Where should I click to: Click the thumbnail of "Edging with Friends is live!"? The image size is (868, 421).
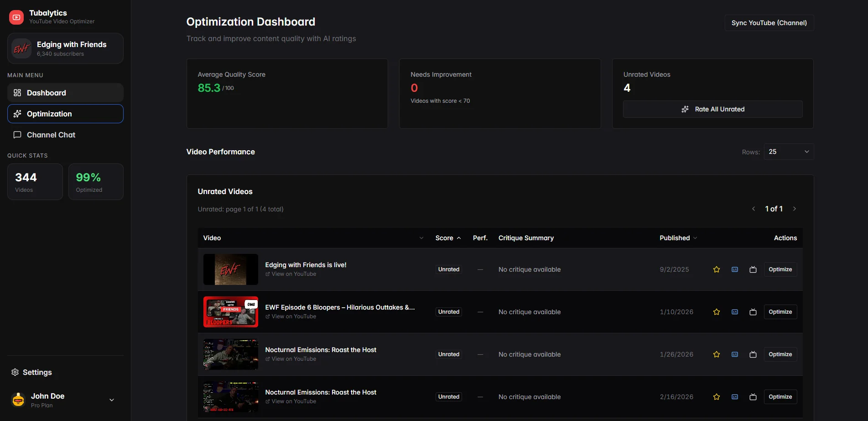tap(230, 269)
